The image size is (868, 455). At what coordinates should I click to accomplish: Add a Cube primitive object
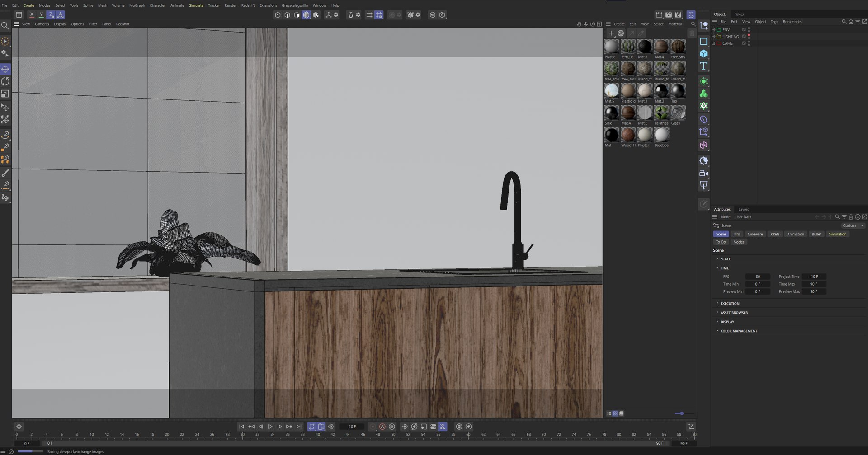pyautogui.click(x=703, y=53)
